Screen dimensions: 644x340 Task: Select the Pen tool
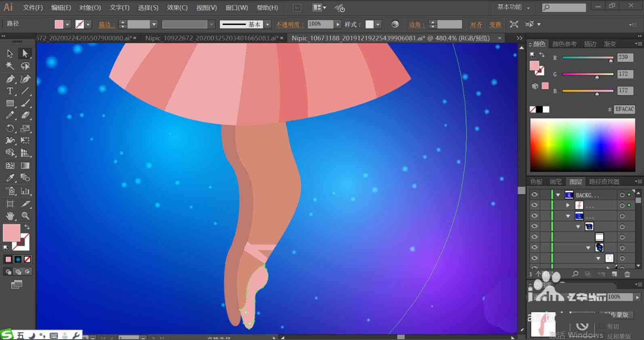pyautogui.click(x=10, y=79)
